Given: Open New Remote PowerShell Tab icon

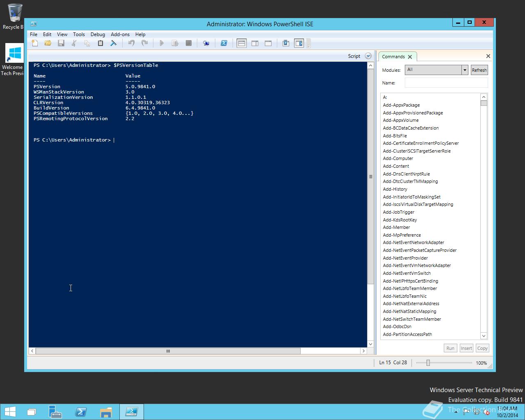Looking at the screenshot, I should click(206, 43).
